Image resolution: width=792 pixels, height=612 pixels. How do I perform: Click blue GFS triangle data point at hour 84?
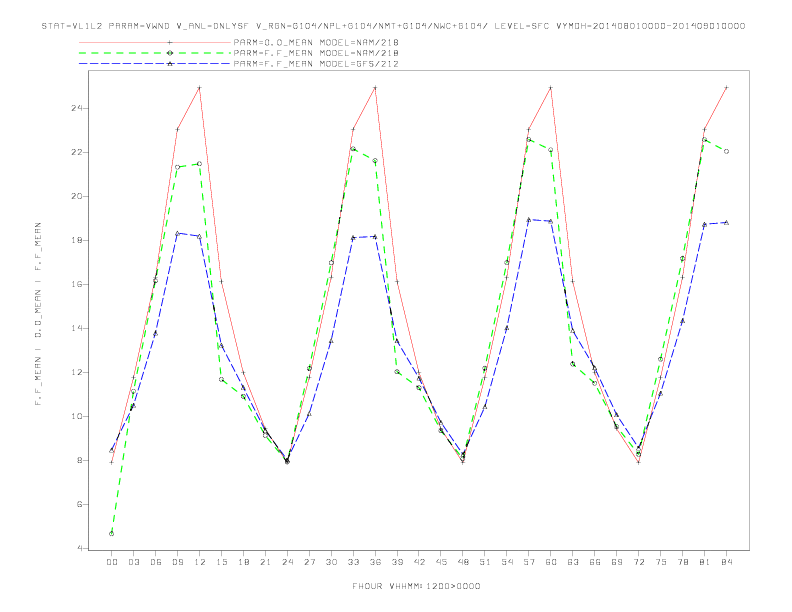point(727,222)
